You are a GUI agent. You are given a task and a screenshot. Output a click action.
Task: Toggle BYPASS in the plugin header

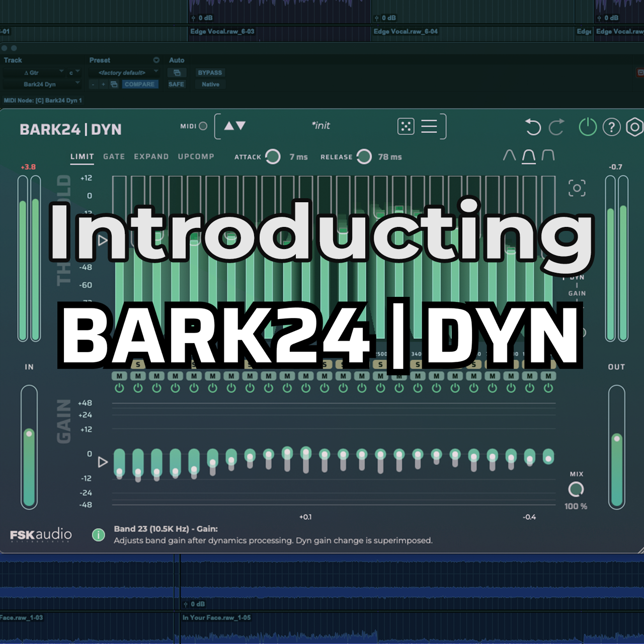pos(210,72)
